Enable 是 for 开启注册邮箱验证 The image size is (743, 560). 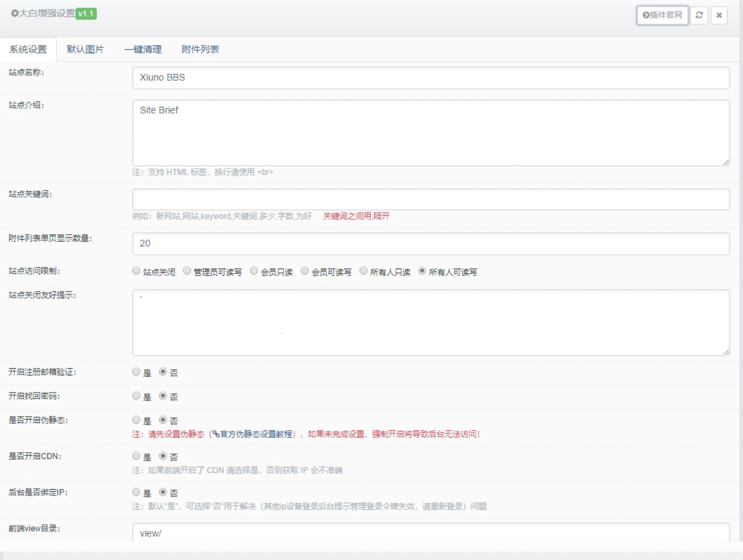pos(136,372)
